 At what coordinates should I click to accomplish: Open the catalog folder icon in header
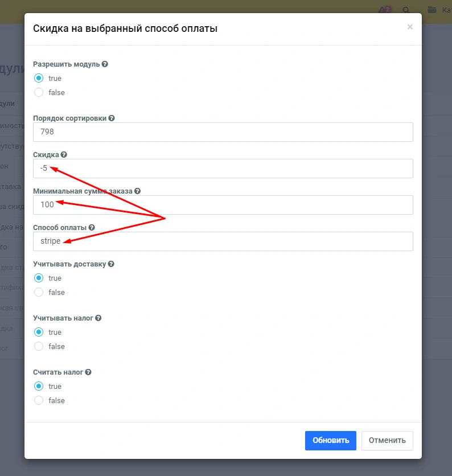point(432,10)
